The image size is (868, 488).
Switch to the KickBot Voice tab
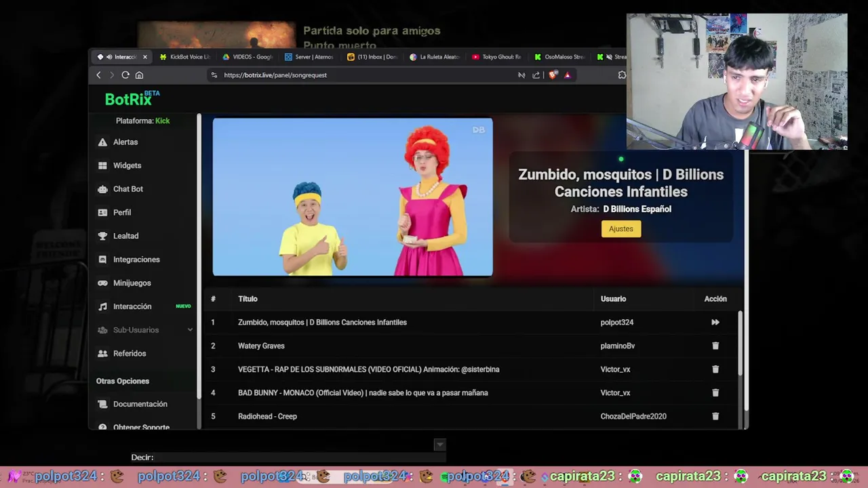[x=184, y=57]
